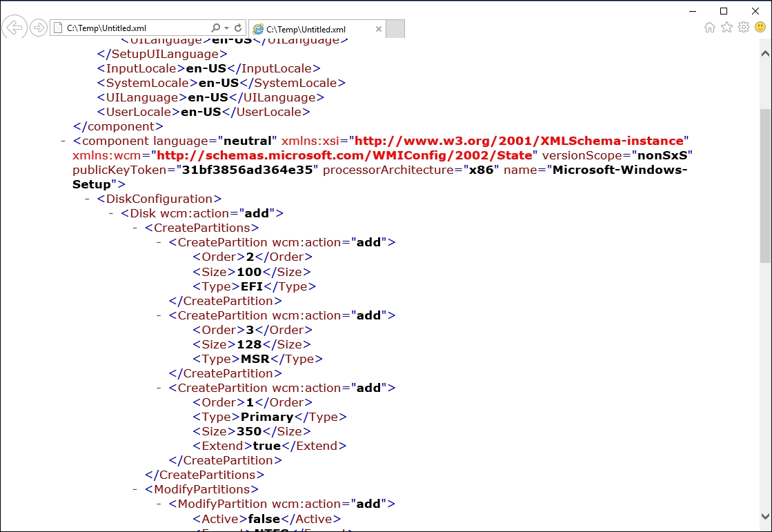
Task: Click the search magnifier in address bar
Action: 215,28
